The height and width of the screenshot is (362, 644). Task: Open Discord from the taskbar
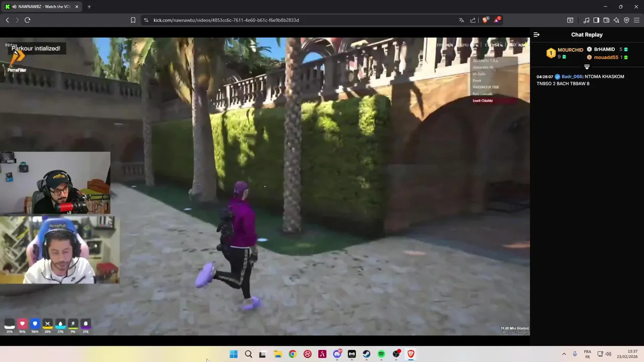pyautogui.click(x=337, y=354)
